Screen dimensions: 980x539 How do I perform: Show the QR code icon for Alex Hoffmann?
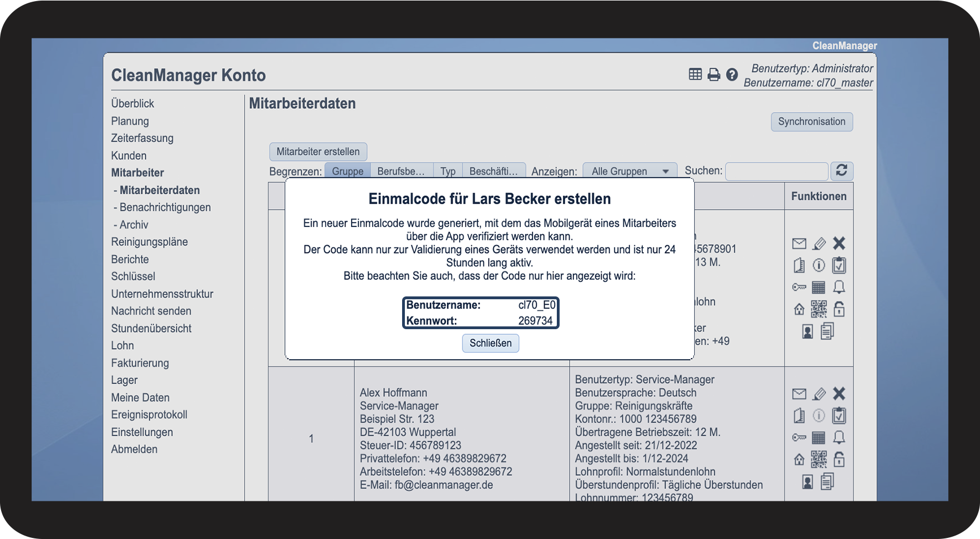coord(819,460)
